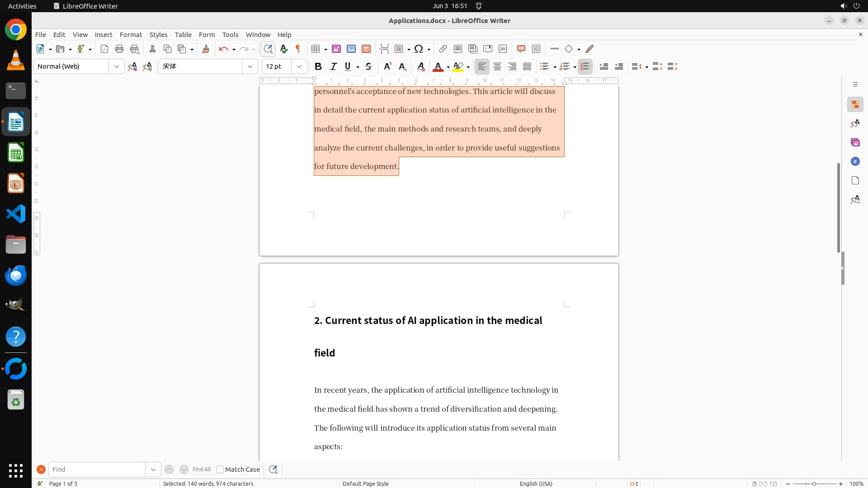Toggle Bold formatting
The width and height of the screenshot is (868, 488).
click(x=318, y=66)
